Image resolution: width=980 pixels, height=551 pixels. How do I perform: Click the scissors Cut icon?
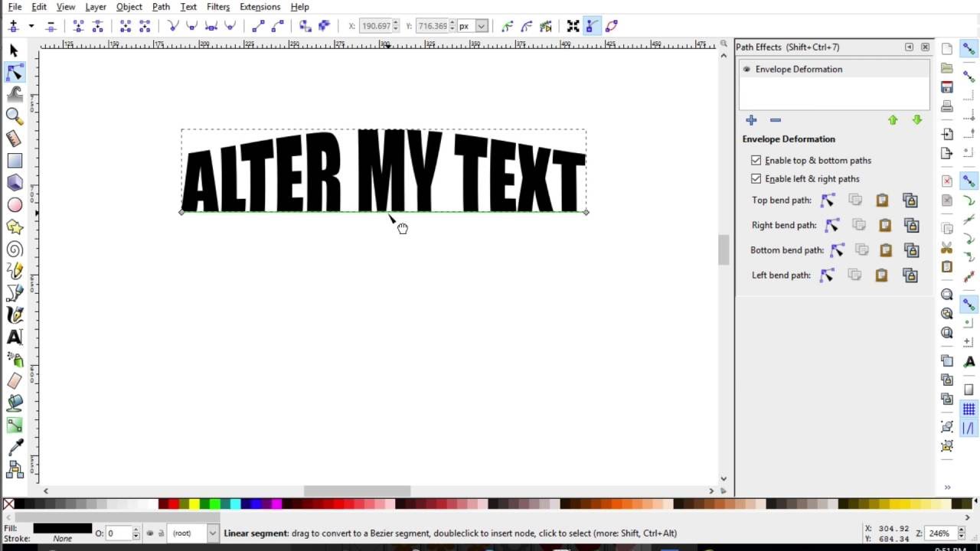click(x=947, y=248)
